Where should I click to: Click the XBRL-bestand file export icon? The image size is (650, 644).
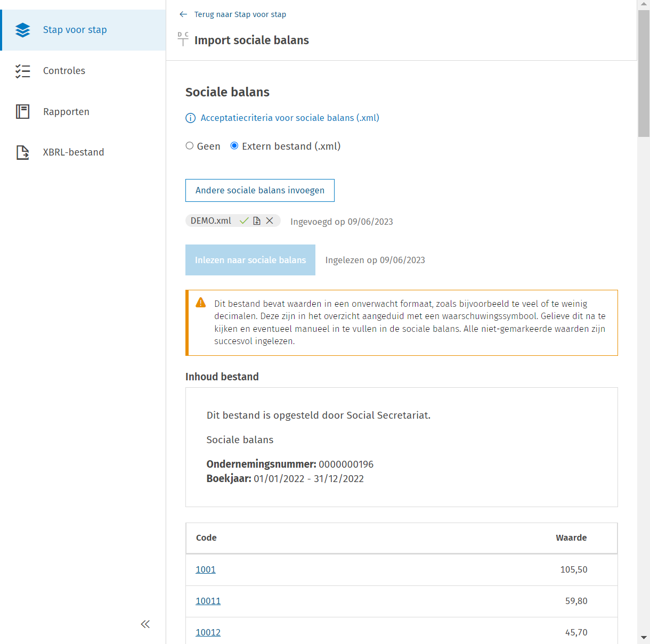click(x=23, y=152)
